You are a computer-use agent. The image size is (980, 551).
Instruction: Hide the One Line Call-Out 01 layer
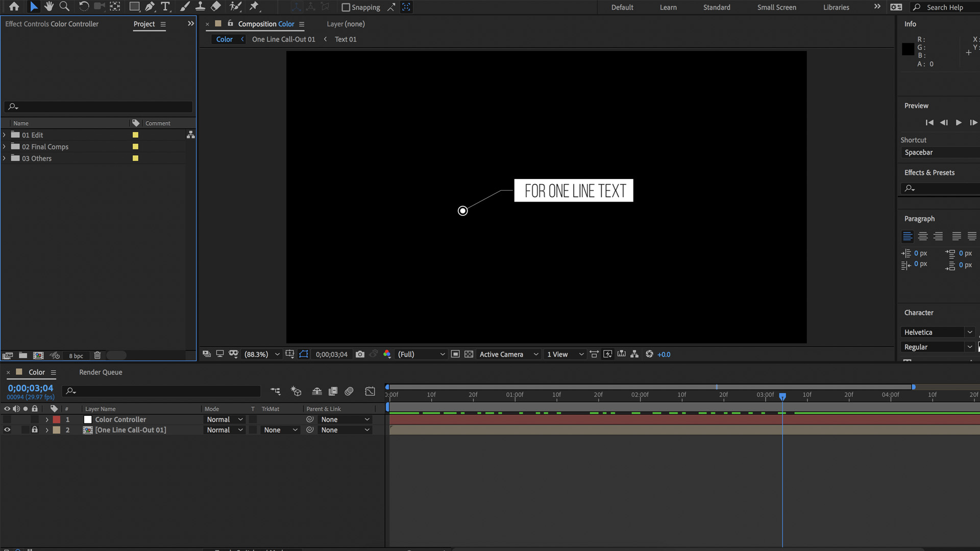tap(7, 430)
